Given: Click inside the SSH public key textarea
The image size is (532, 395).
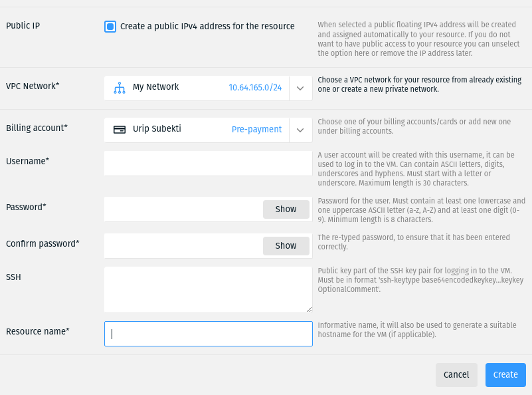Looking at the screenshot, I should 208,289.
